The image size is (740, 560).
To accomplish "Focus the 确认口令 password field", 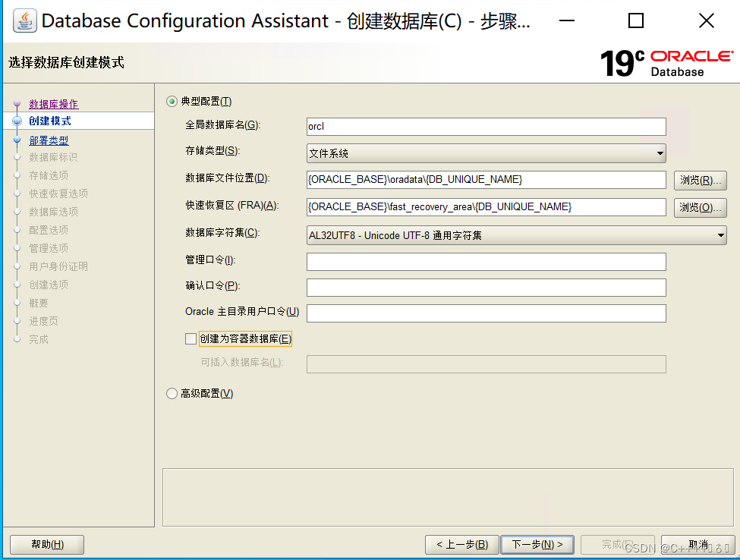I will 486,288.
